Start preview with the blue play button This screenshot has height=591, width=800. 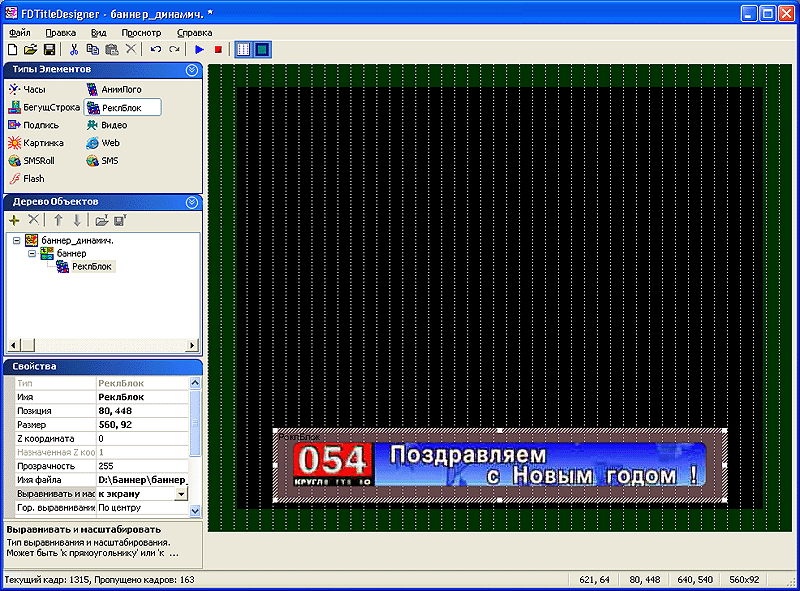tap(199, 50)
